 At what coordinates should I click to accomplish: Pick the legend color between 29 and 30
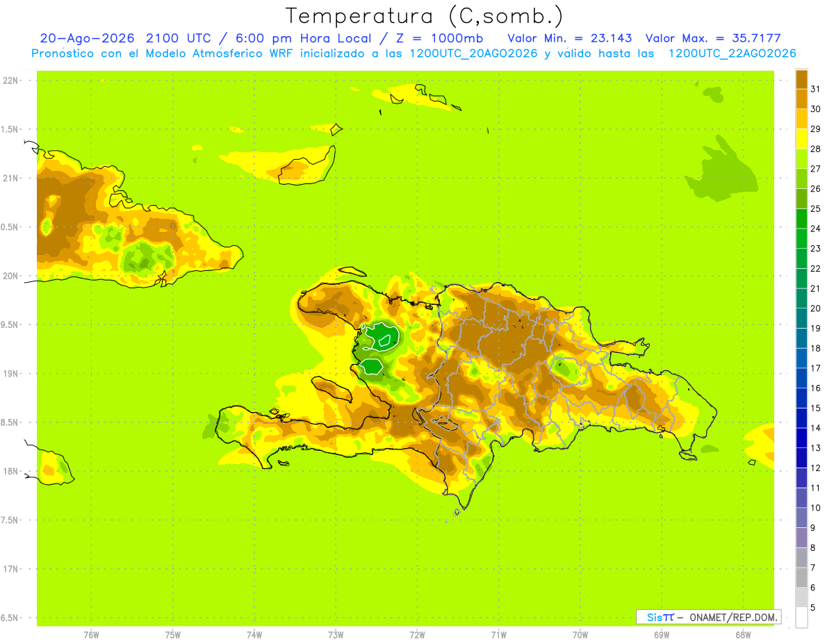(x=801, y=119)
